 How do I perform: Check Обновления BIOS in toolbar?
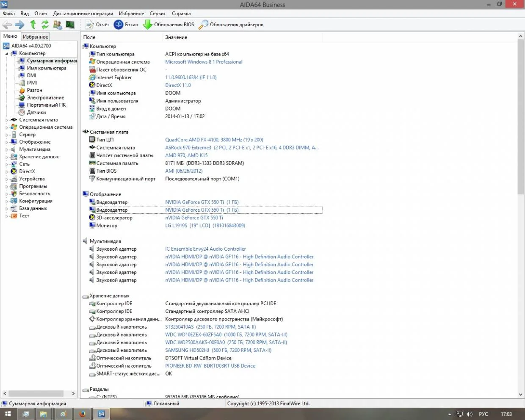(x=169, y=25)
